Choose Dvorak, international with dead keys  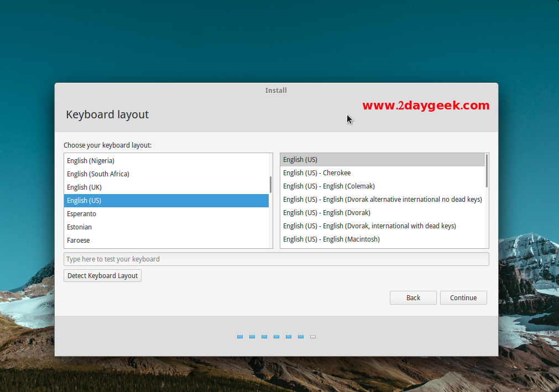point(369,226)
